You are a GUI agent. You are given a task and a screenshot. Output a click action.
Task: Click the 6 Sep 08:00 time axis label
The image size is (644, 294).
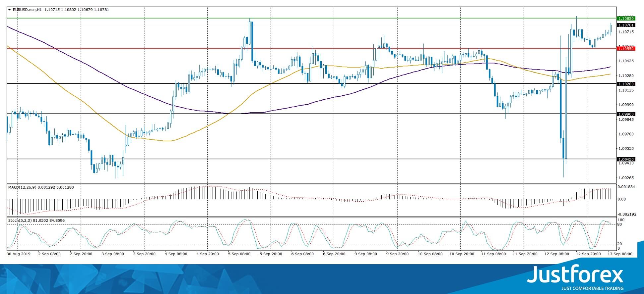302,254
